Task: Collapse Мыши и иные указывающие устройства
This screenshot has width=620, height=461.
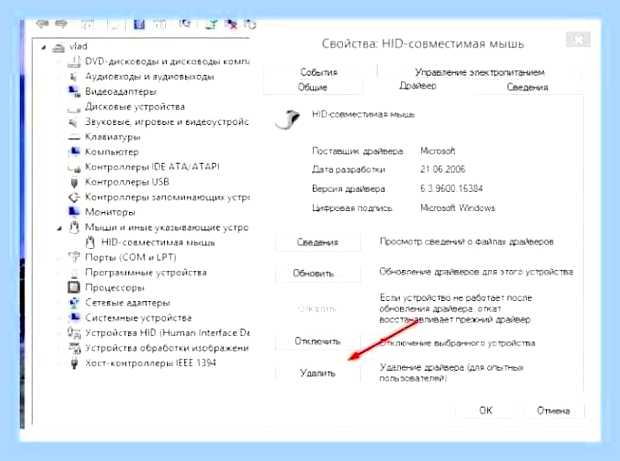Action: pyautogui.click(x=59, y=228)
